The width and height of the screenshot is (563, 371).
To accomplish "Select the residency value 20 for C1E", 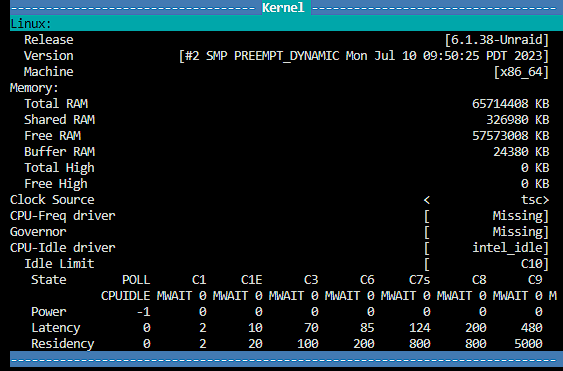I will click(255, 344).
